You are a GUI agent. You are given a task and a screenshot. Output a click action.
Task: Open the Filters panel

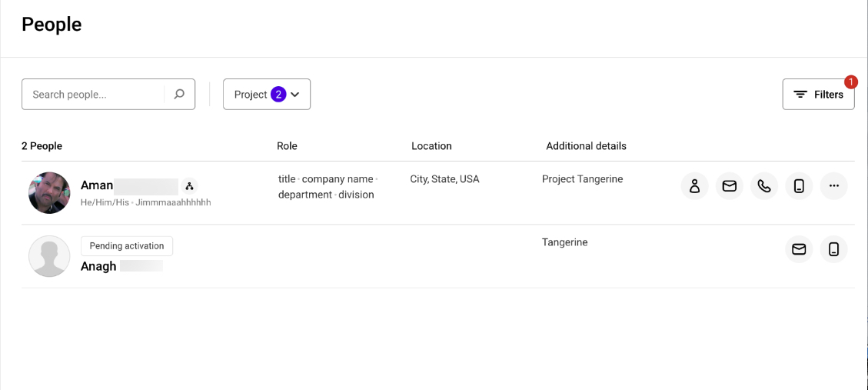tap(818, 95)
